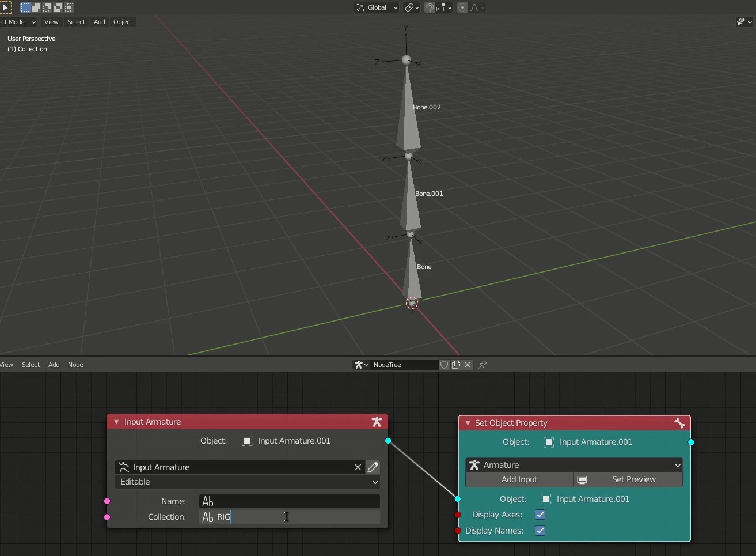This screenshot has height=556, width=756.
Task: Open the Object Mode dropdown
Action: [18, 22]
